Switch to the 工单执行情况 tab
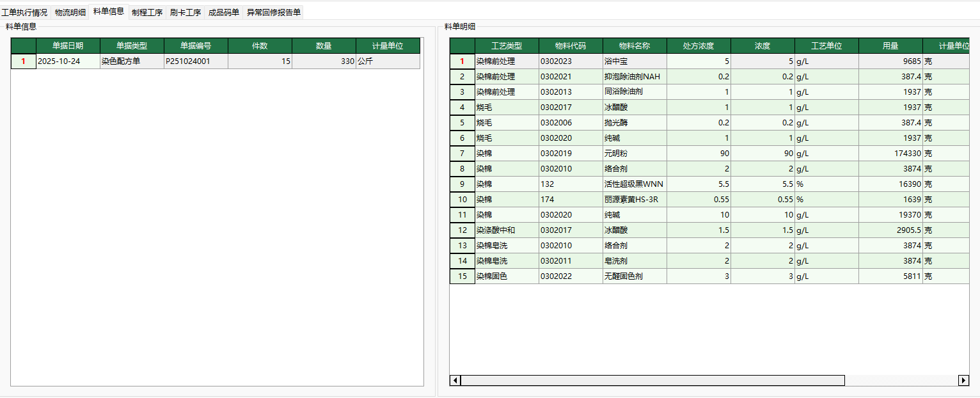This screenshot has width=980, height=398. click(24, 12)
